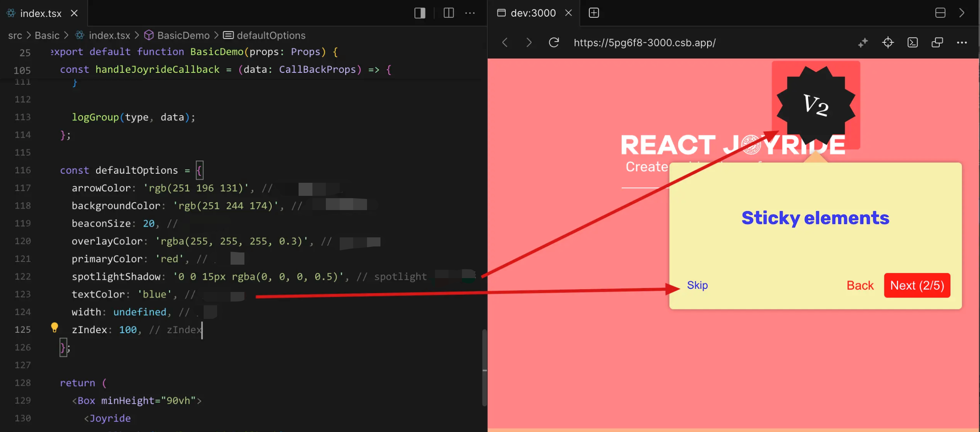The image size is (980, 432).
Task: Open the editor more actions ellipsis
Action: tap(470, 13)
